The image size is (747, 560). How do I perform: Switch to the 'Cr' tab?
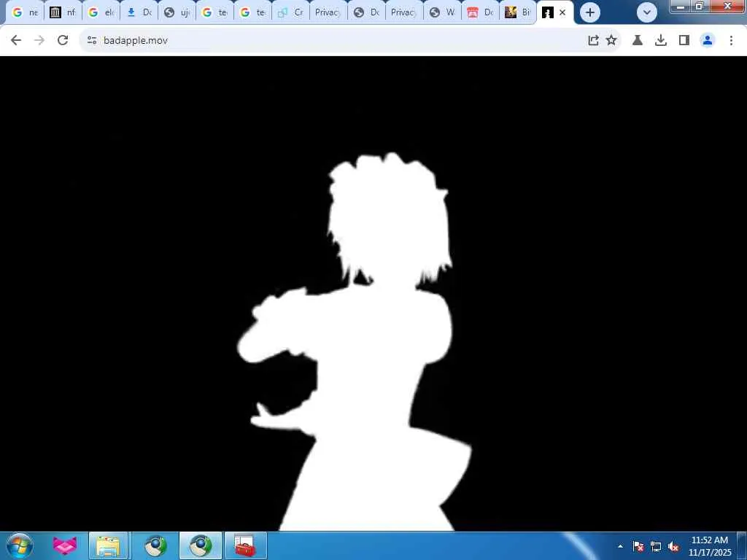290,13
